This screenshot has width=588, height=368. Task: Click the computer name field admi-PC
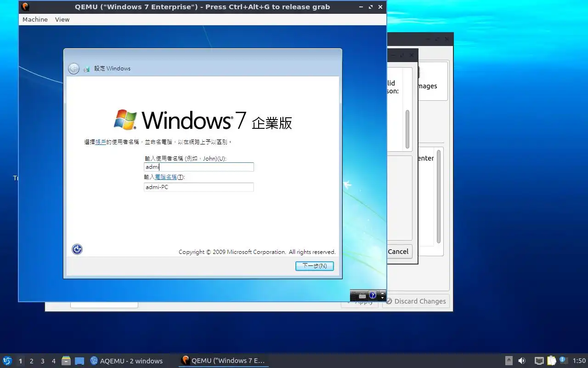pos(198,187)
